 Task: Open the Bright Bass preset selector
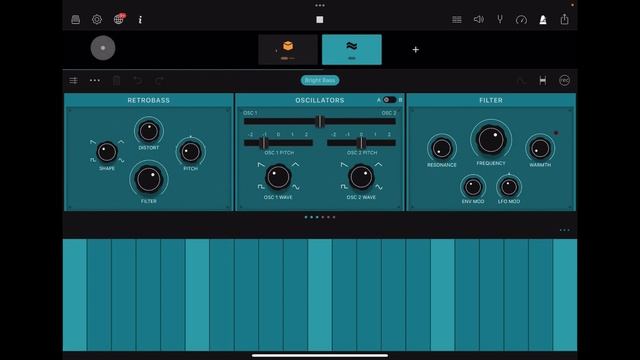[x=320, y=80]
